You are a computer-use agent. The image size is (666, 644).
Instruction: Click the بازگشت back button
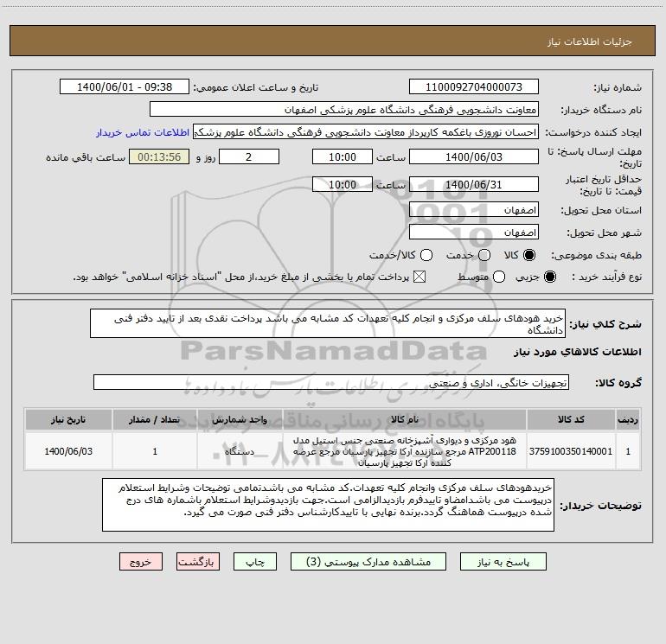click(198, 562)
